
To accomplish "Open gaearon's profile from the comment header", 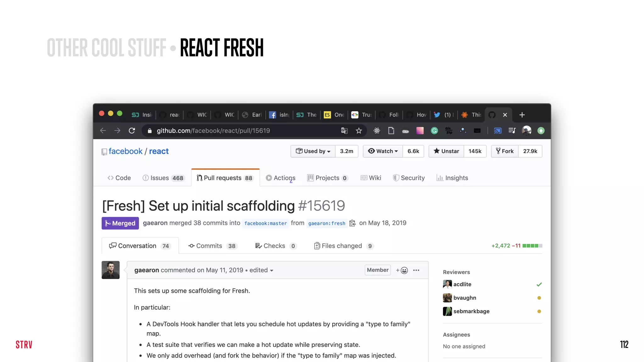I will [x=147, y=270].
